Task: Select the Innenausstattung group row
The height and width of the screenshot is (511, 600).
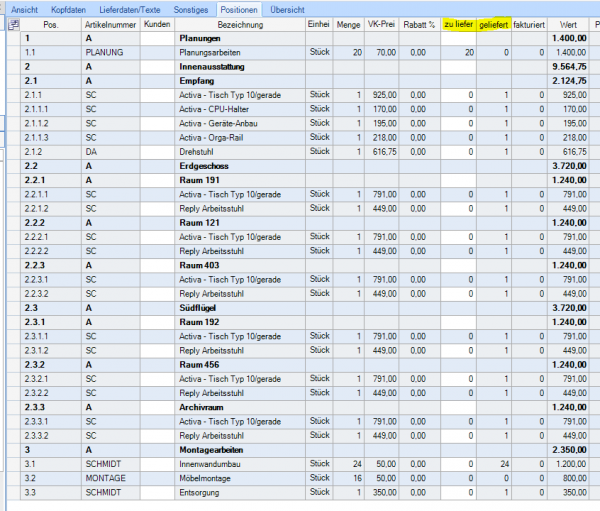Action: tap(240, 65)
